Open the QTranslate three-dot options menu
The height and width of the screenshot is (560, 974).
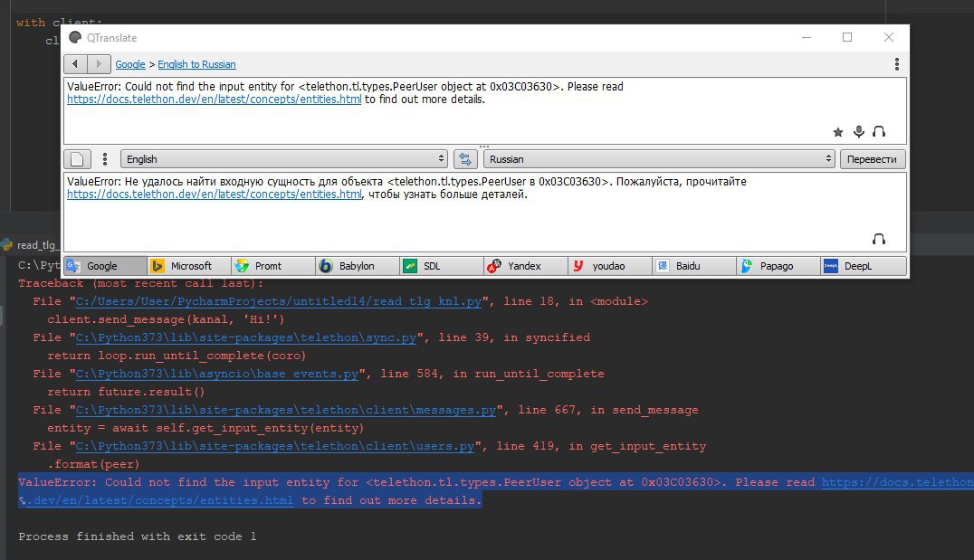click(x=896, y=64)
